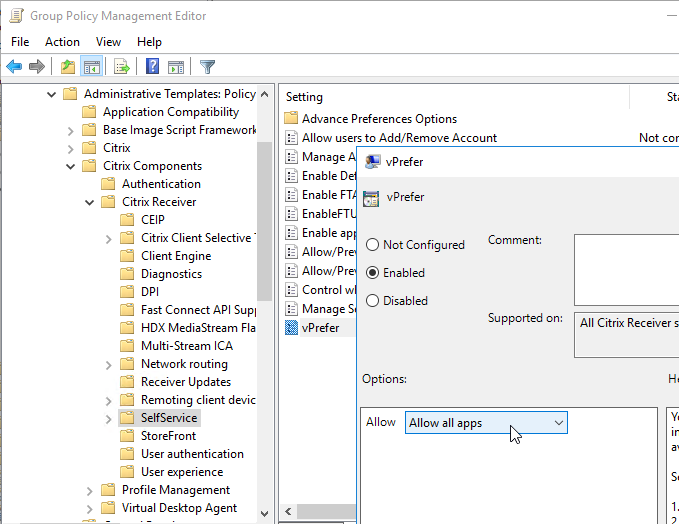Click inside the Comment text box
The height and width of the screenshot is (524, 679).
[x=626, y=270]
